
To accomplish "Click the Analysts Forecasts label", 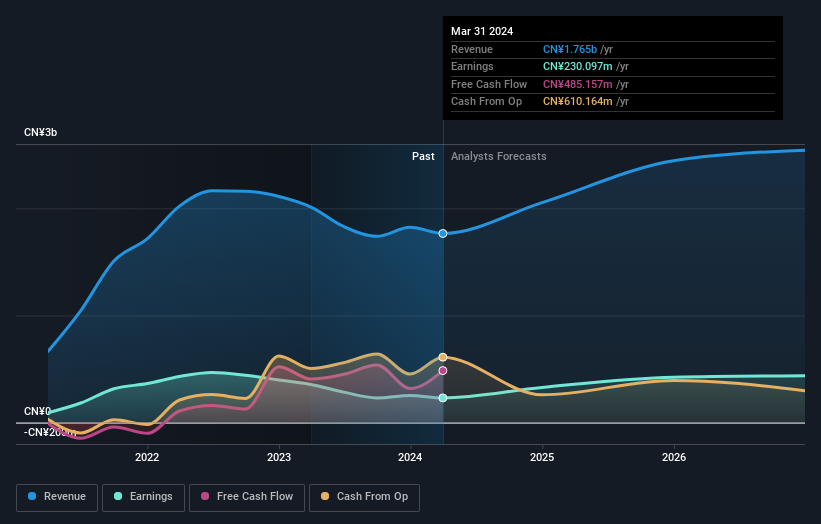I will (x=498, y=156).
